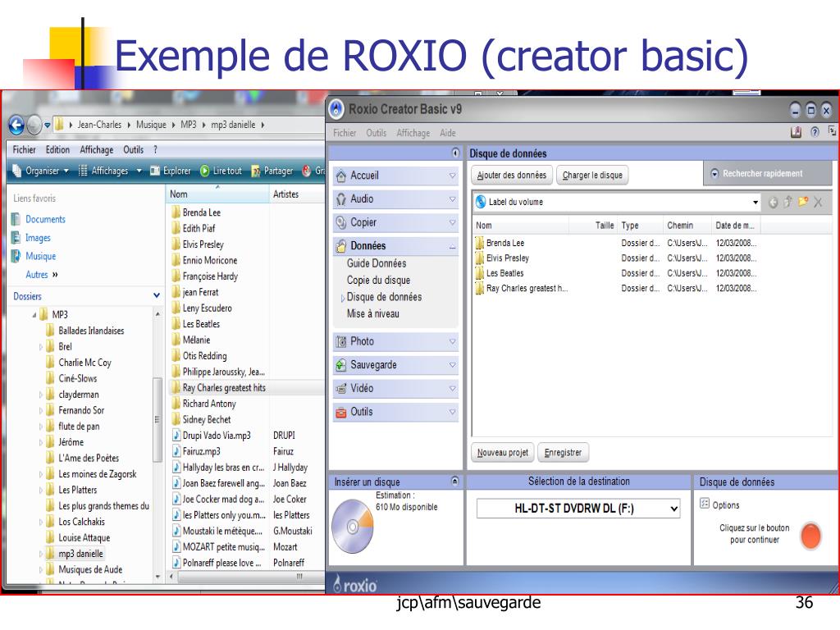Click Explorer button in Explorer toolbar
This screenshot has height=630, width=840.
pyautogui.click(x=171, y=171)
